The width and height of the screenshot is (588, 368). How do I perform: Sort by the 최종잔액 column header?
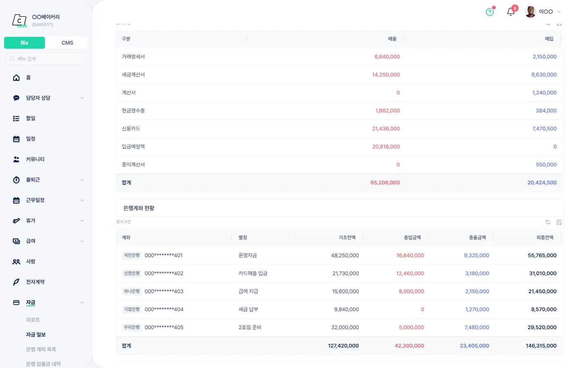point(545,238)
